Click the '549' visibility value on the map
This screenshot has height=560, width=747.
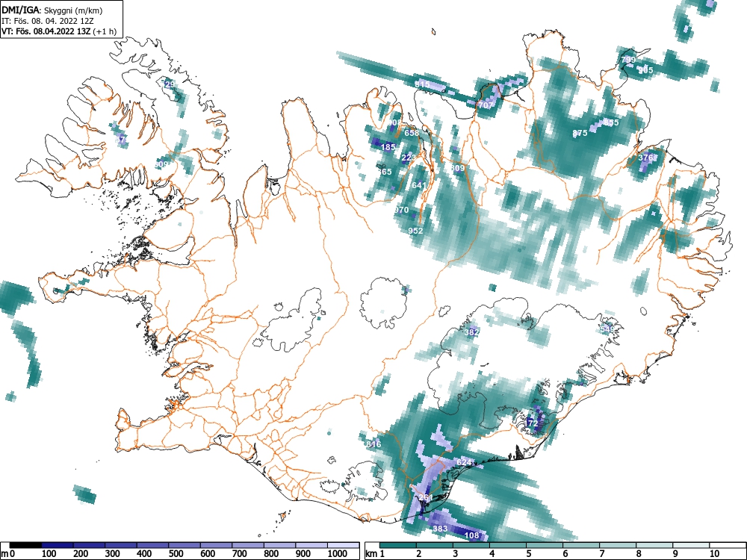point(607,329)
